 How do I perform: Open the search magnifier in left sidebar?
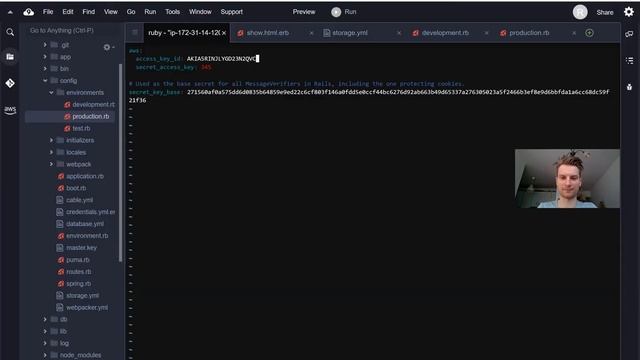tap(10, 32)
